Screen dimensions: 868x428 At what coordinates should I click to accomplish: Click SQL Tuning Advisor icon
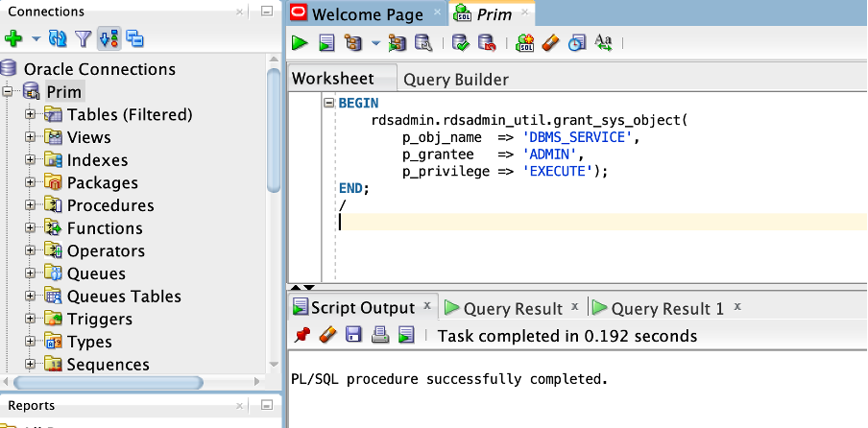click(x=423, y=42)
